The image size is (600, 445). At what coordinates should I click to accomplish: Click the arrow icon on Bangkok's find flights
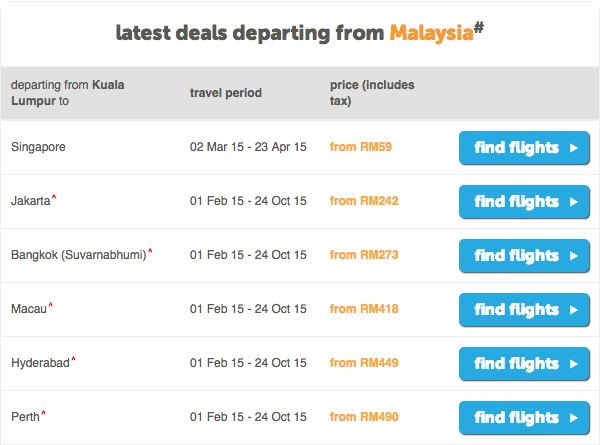pos(574,256)
